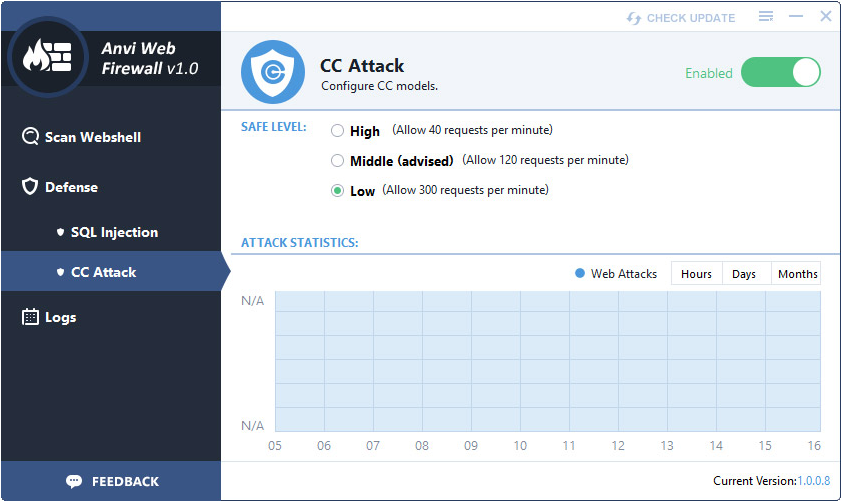Open the hamburger menu icon
The height and width of the screenshot is (503, 844).
click(x=766, y=17)
